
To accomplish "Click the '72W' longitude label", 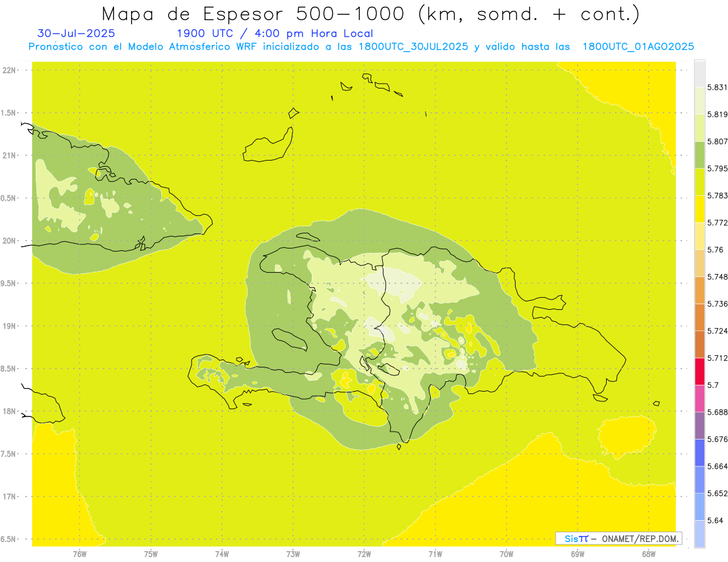I will [365, 554].
